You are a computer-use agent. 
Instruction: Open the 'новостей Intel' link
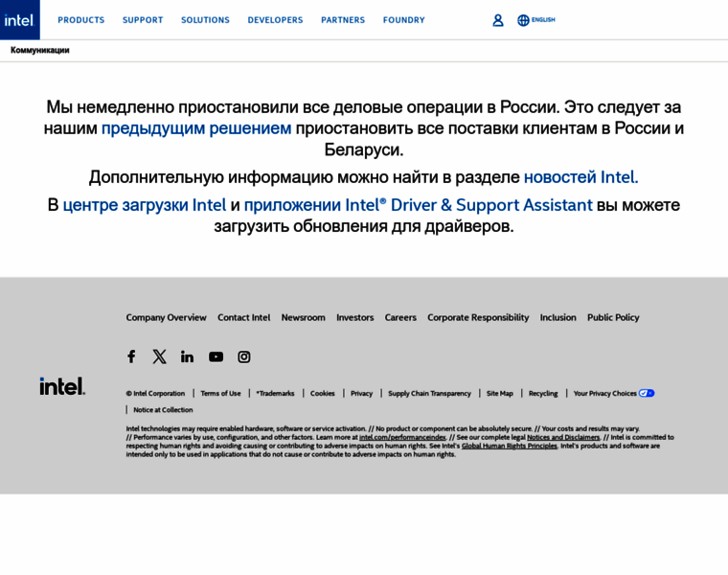click(580, 177)
